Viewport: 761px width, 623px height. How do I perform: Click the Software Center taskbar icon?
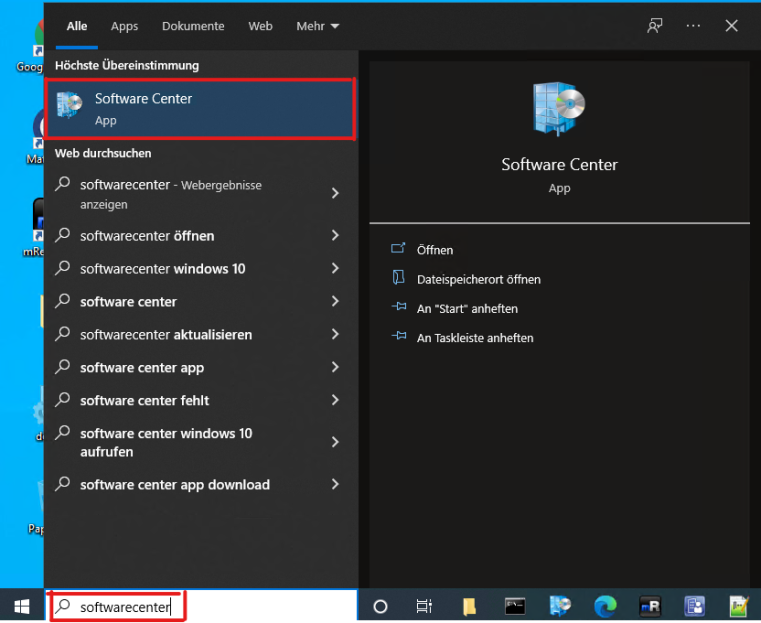click(x=560, y=606)
